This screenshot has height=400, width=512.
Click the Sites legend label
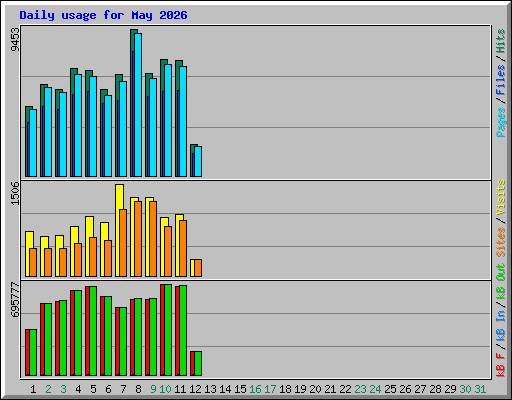click(x=501, y=242)
